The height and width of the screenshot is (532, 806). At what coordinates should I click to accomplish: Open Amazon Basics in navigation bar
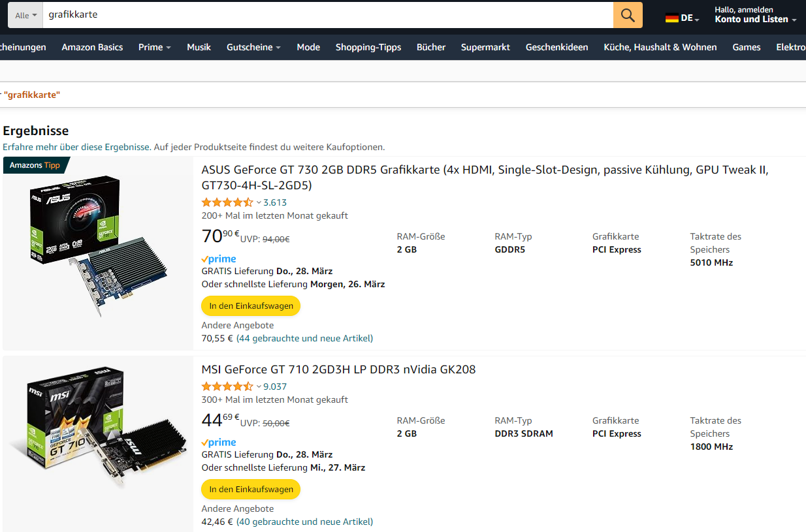tap(92, 47)
